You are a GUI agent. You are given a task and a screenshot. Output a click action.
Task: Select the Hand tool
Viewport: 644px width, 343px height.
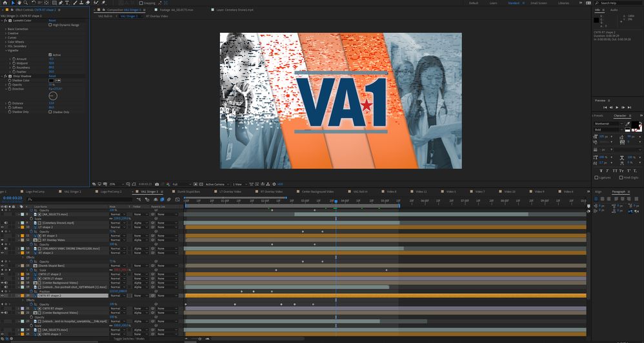[19, 3]
